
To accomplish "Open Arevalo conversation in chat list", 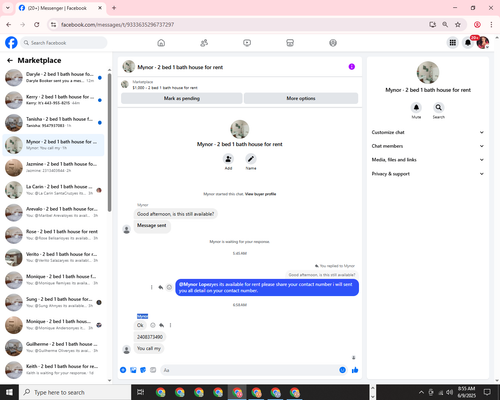I will [53, 212].
